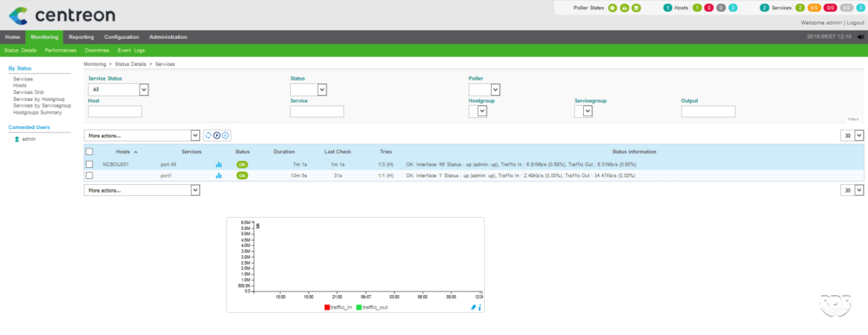Screen dimensions: 868x335
Task: Switch to the Performances submenu
Action: click(x=61, y=50)
